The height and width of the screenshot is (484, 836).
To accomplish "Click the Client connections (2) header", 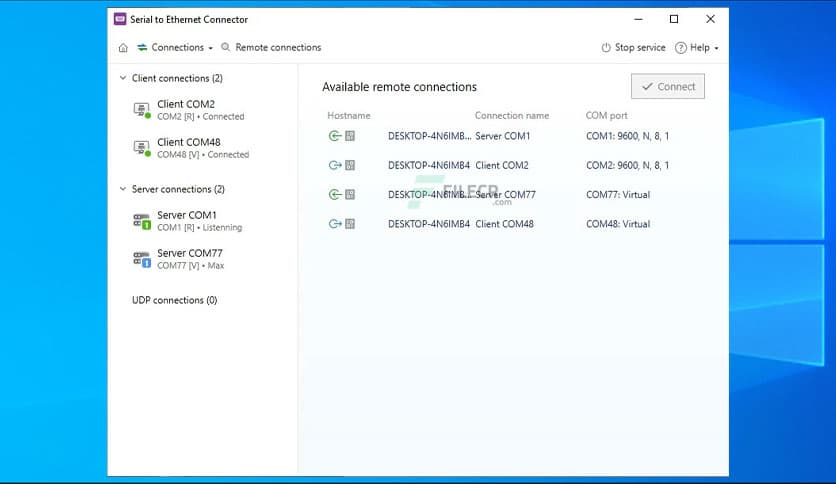I will coord(177,78).
